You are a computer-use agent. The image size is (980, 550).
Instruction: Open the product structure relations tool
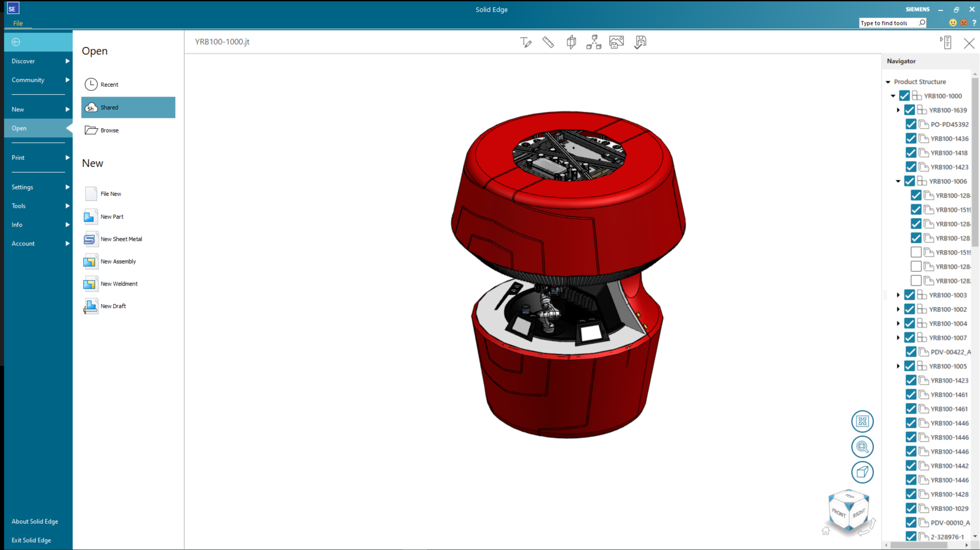coord(593,42)
